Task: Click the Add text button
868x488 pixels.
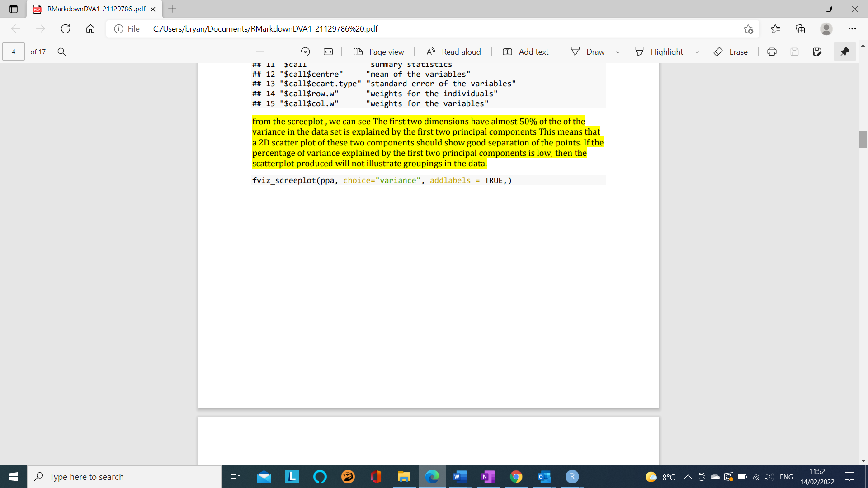Action: coord(526,52)
